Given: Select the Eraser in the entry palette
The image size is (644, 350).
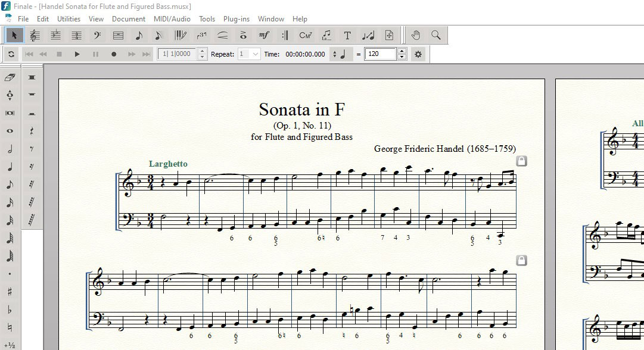Looking at the screenshot, I should point(10,77).
